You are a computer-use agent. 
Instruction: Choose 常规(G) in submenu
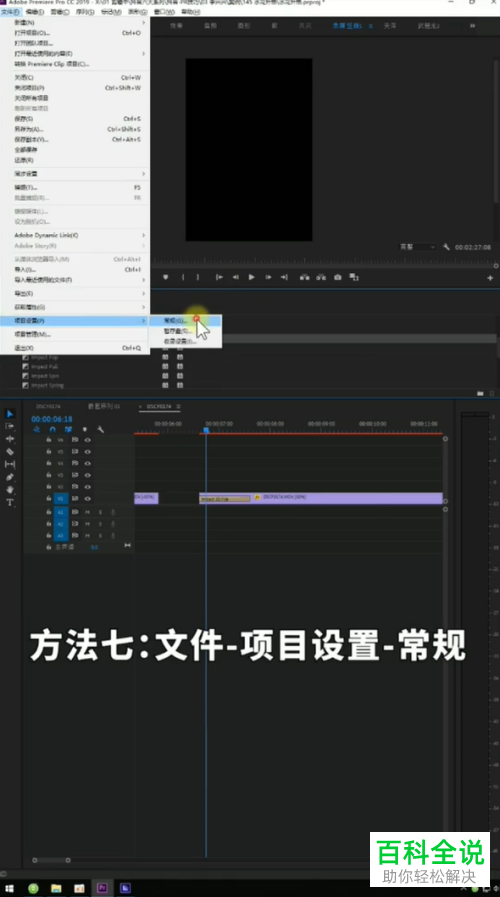[x=185, y=320]
